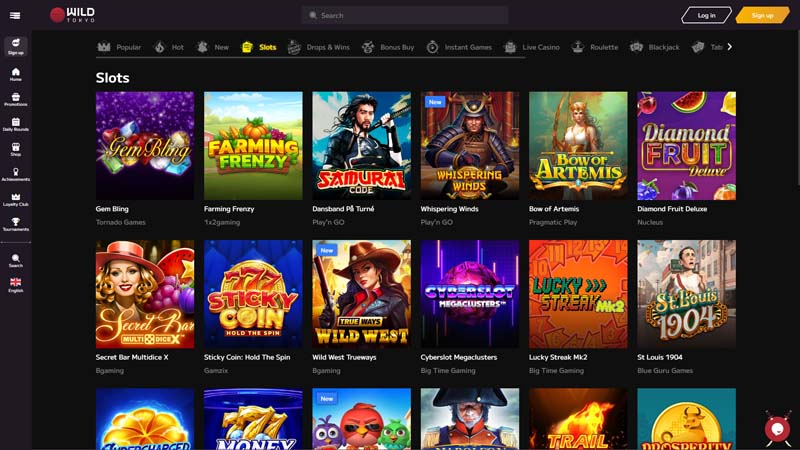
Task: Open the live chat support bubble
Action: 776,428
